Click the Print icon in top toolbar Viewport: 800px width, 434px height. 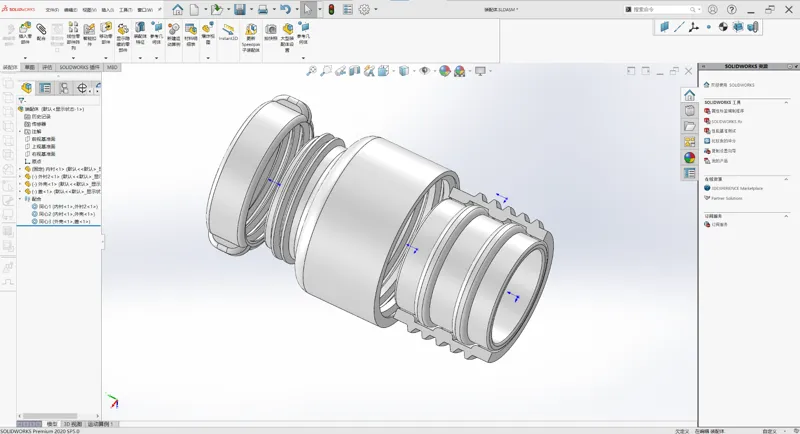[263, 9]
